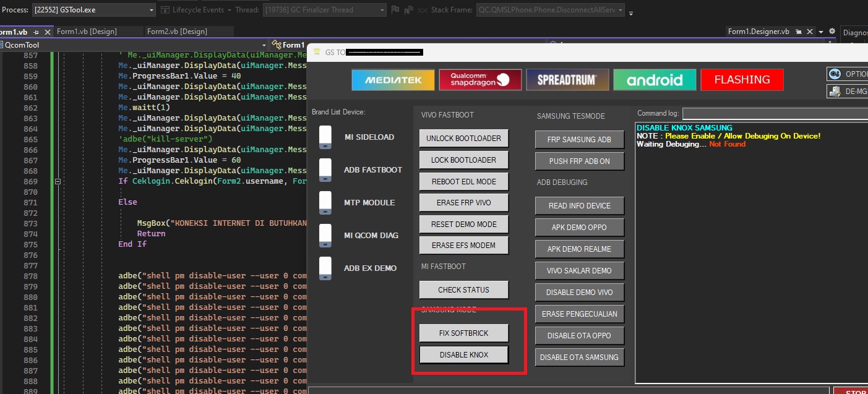Click the 'Not Found' text in command log

(x=728, y=144)
